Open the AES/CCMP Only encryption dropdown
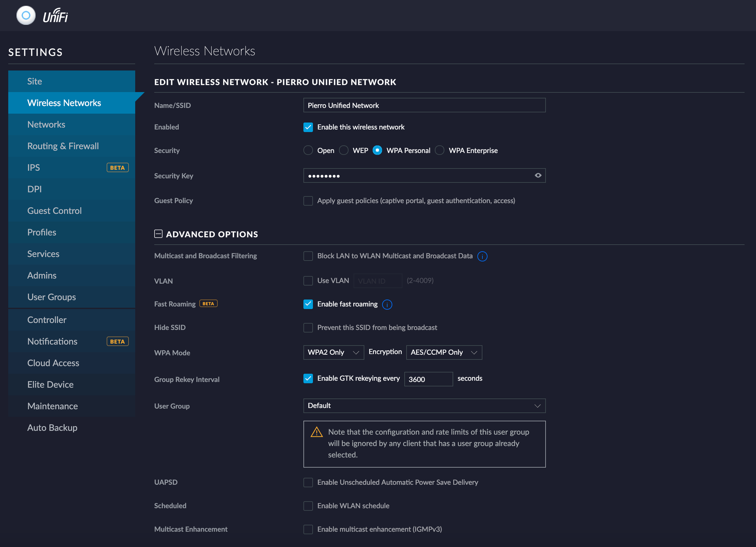Screen dimensions: 756x547 tap(444, 352)
